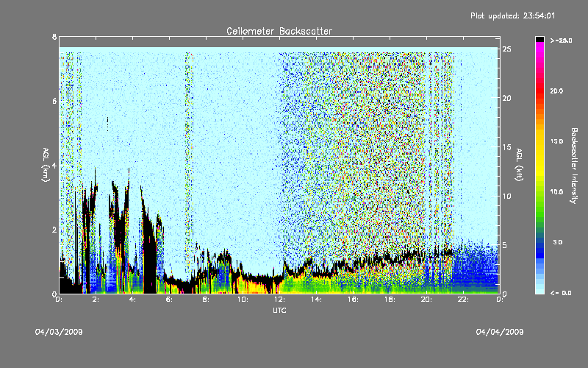The width and height of the screenshot is (588, 368).
Task: Click the "15" tick on the kft axis
Action: [x=506, y=147]
